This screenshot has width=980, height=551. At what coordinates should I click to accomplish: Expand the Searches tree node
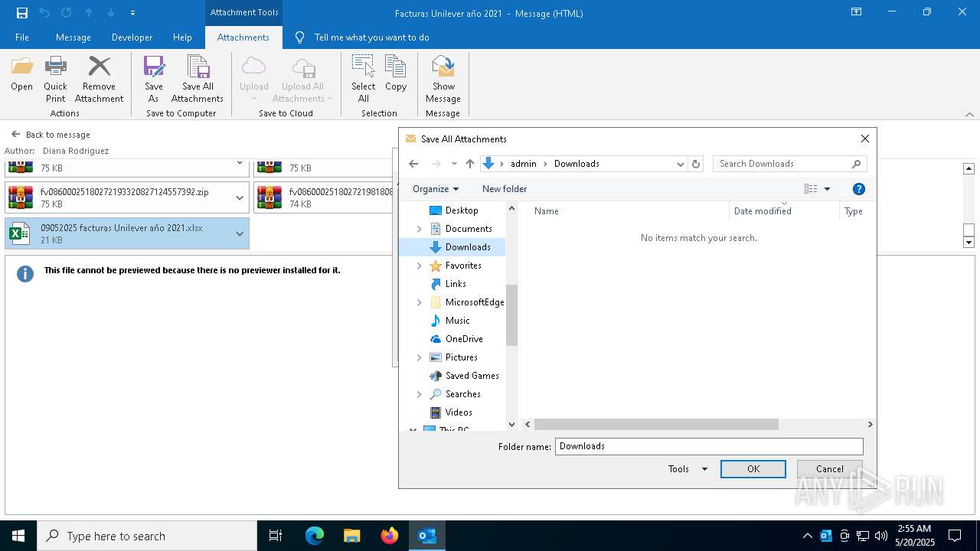419,394
